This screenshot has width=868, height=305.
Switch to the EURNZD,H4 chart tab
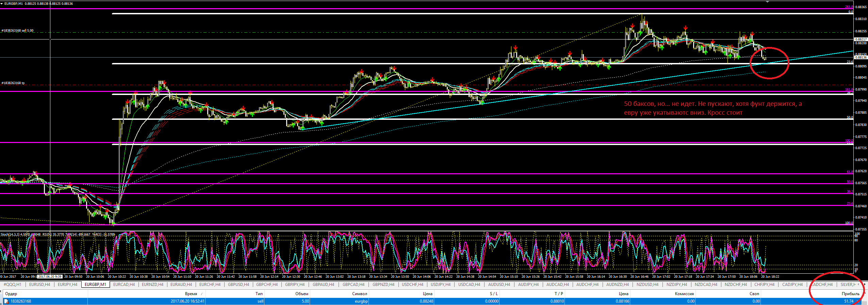coord(152,285)
